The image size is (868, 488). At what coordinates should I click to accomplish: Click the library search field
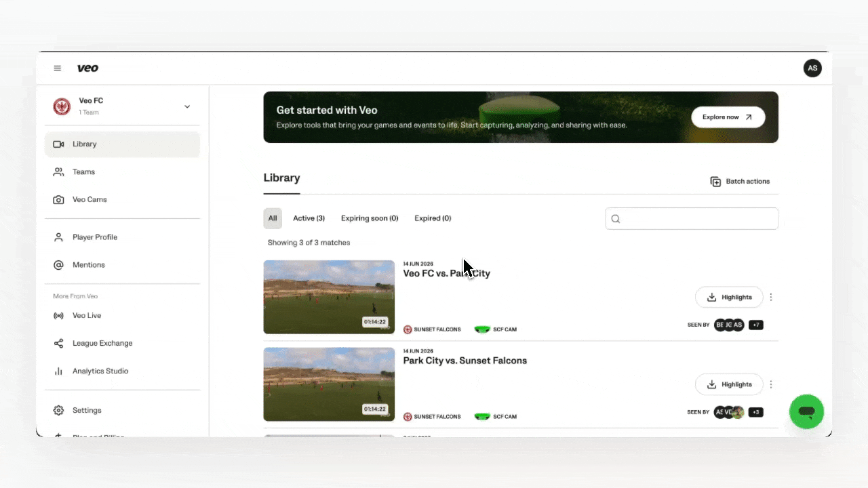click(692, 218)
